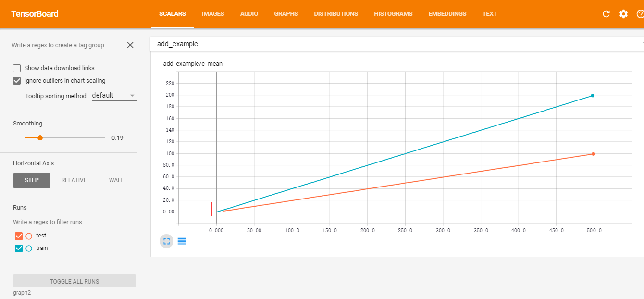
Task: Click the TensorBoard logo title
Action: (x=35, y=14)
